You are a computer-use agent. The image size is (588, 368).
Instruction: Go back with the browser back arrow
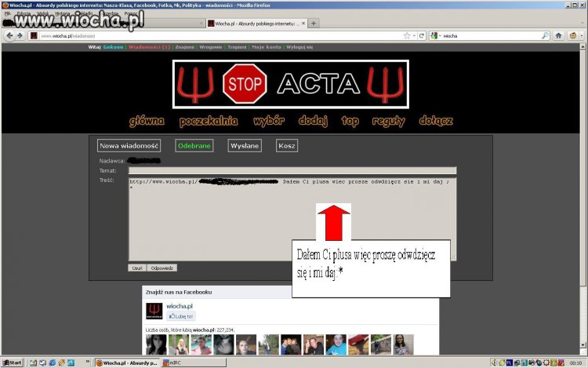click(x=9, y=35)
